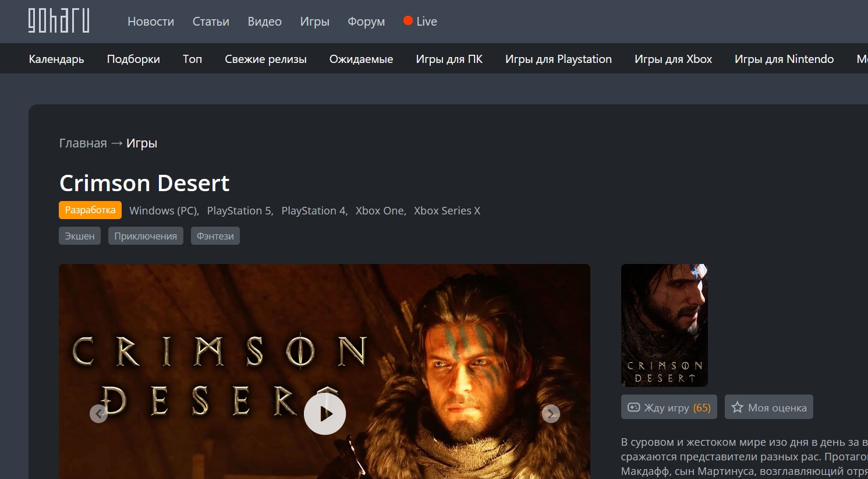The height and width of the screenshot is (479, 868).
Task: Open Ожидаемые games section
Action: click(x=361, y=59)
